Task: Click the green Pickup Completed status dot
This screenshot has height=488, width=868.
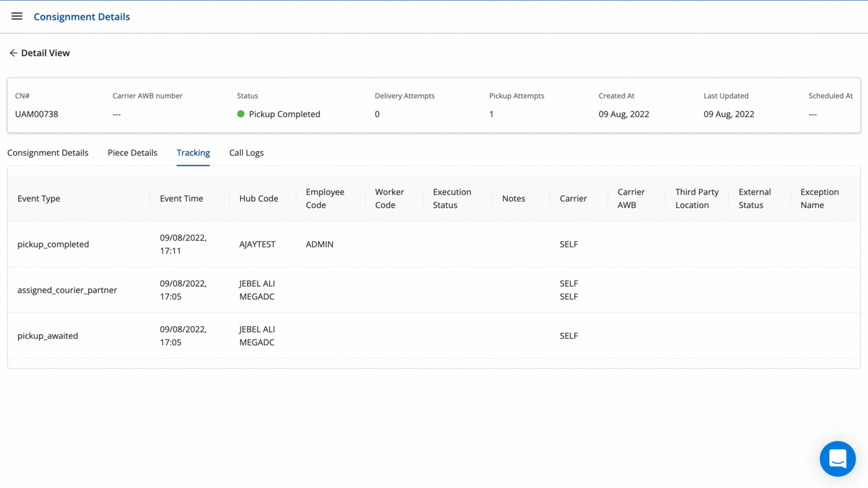Action: [241, 114]
